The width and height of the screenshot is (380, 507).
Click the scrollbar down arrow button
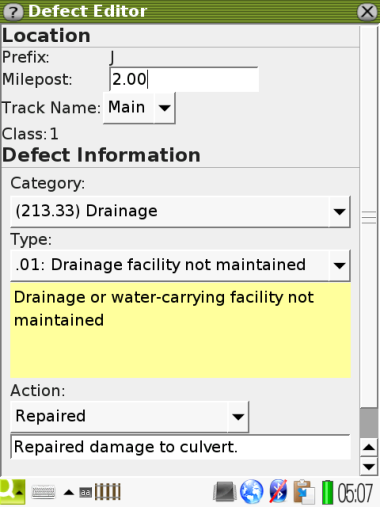click(369, 466)
